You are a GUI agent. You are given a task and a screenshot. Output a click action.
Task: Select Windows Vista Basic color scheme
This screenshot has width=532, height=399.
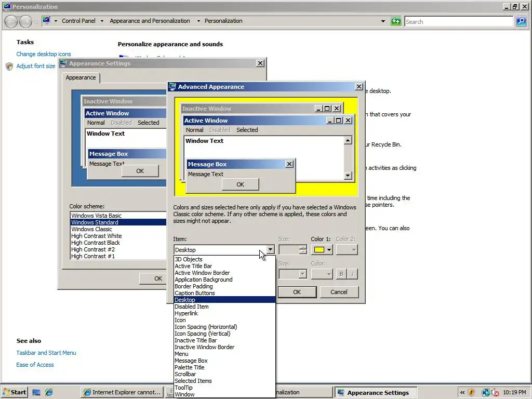118,216
